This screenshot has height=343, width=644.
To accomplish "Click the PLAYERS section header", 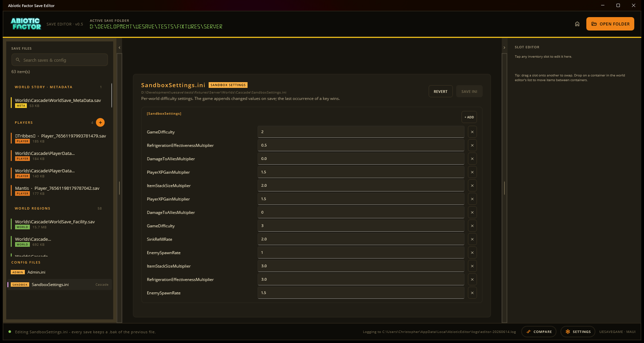I will (24, 123).
